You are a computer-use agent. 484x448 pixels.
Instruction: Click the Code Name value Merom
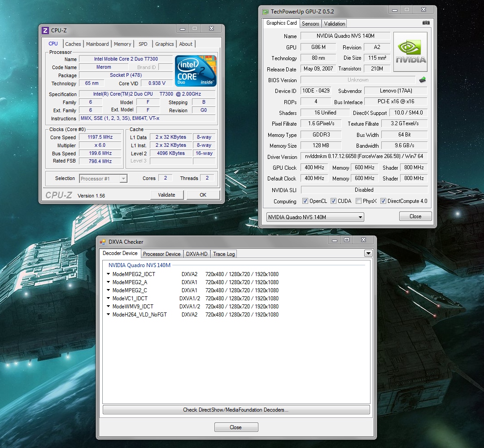(x=104, y=67)
